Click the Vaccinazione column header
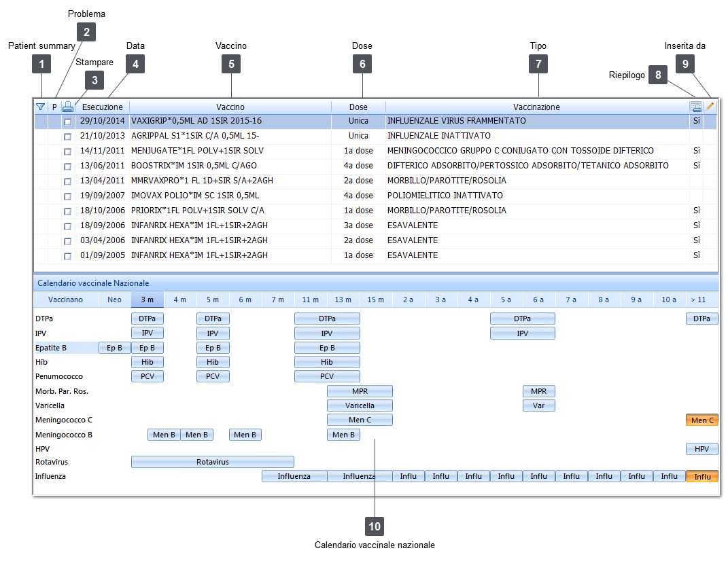 [537, 107]
